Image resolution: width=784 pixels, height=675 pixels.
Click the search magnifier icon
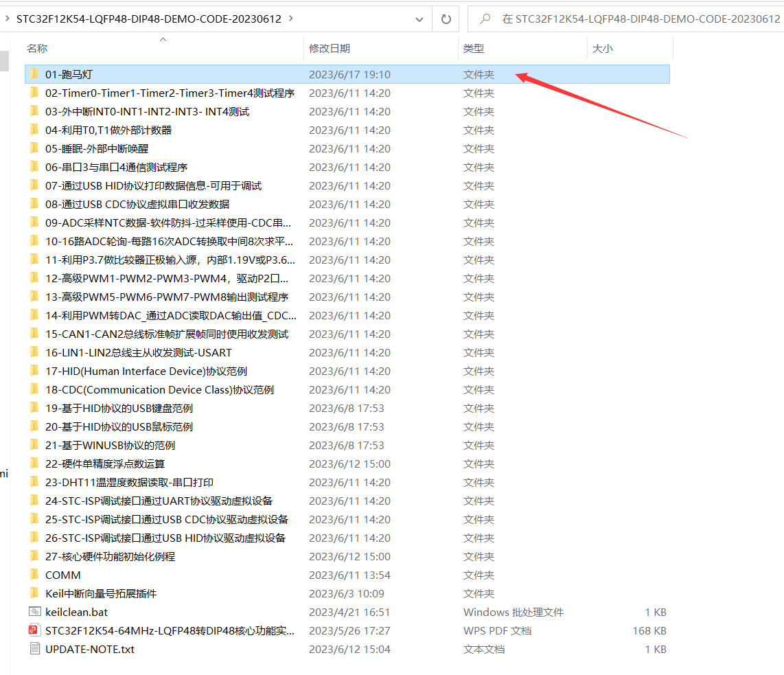pyautogui.click(x=485, y=19)
